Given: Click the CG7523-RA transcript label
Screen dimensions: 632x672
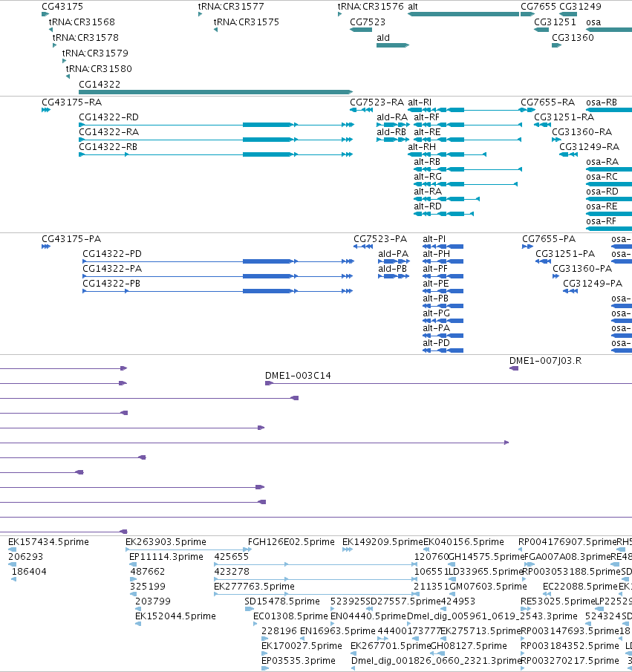Looking at the screenshot, I should click(377, 102).
